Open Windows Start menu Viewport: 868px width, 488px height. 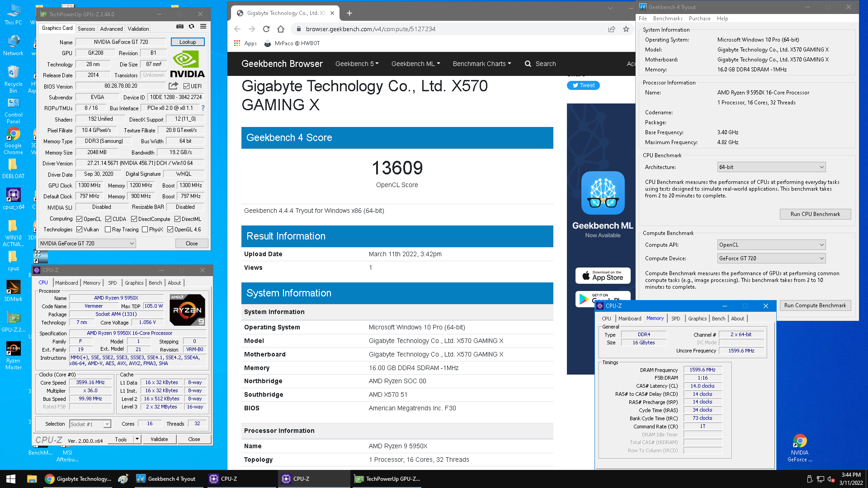pos(11,479)
